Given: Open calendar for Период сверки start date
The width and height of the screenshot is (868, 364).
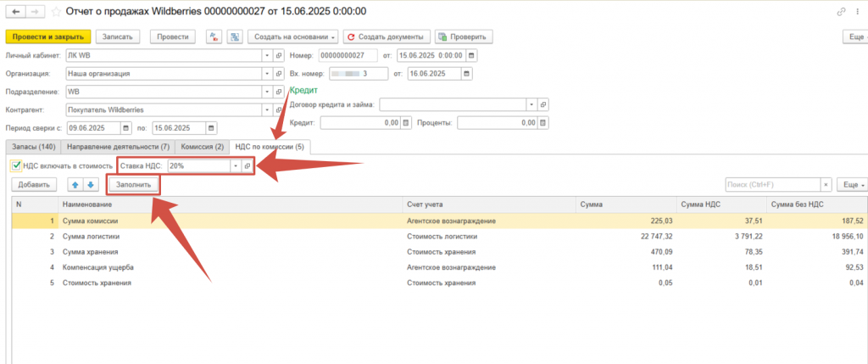Looking at the screenshot, I should point(126,128).
